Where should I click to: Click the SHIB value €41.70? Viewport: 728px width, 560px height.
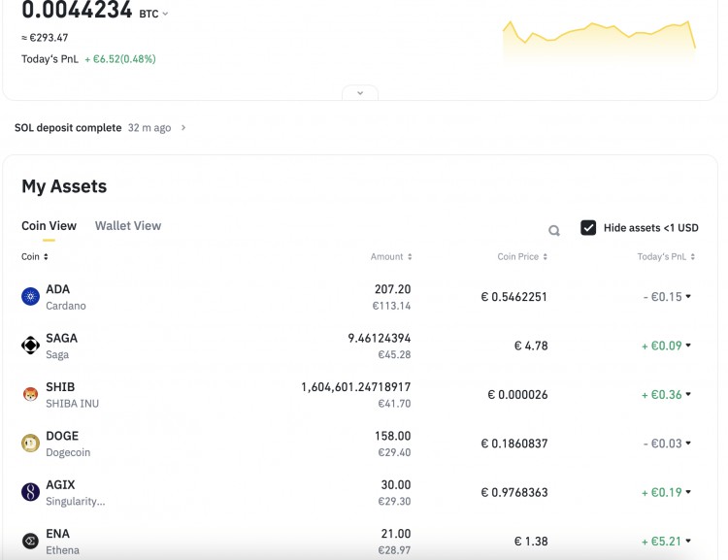pos(394,404)
